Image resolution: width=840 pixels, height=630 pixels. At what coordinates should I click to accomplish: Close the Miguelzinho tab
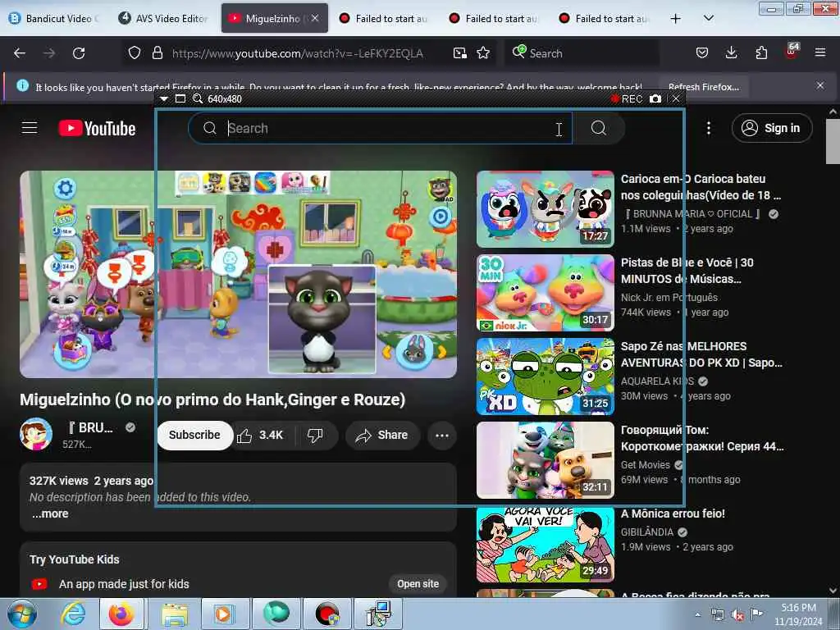coord(315,18)
